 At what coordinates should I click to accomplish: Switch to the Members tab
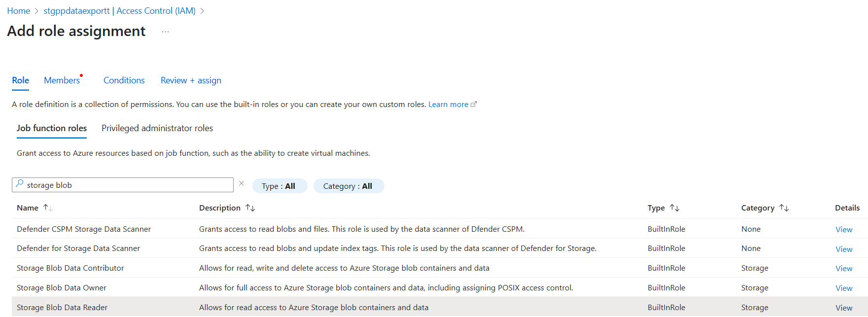click(x=62, y=80)
